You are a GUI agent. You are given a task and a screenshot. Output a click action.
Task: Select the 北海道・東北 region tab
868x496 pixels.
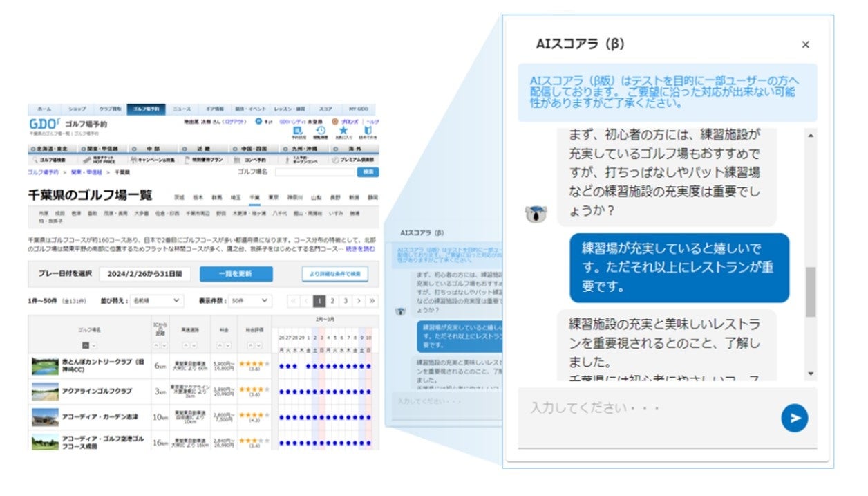53,149
